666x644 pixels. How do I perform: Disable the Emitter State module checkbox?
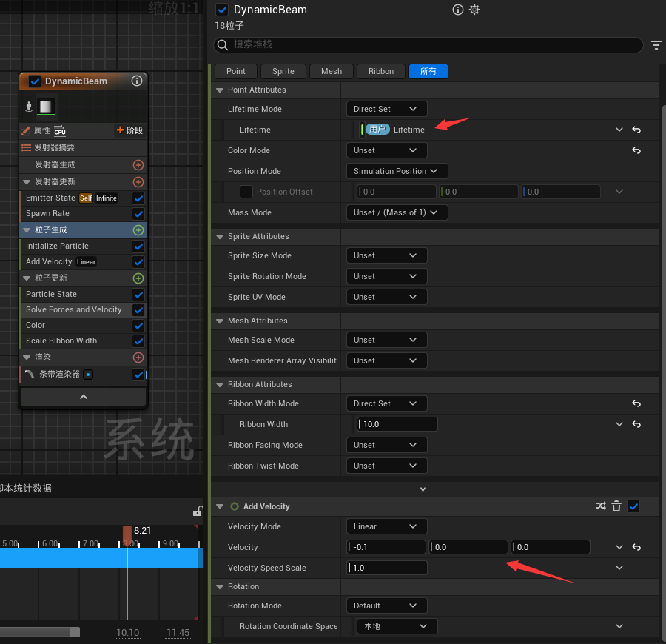138,198
